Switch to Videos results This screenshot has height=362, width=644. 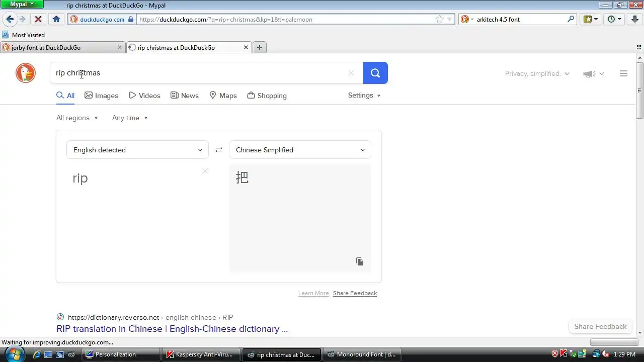144,96
